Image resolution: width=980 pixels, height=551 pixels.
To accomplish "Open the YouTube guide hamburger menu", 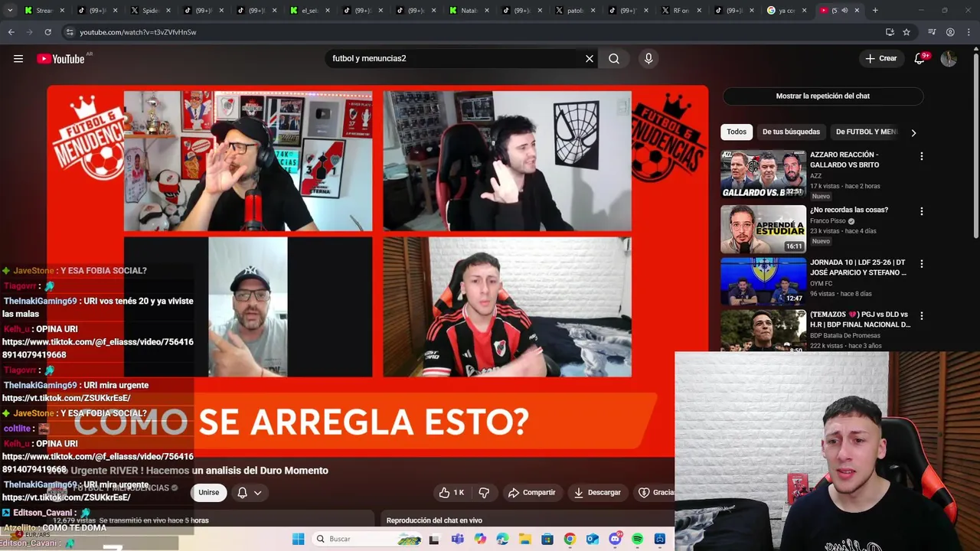I will point(18,58).
